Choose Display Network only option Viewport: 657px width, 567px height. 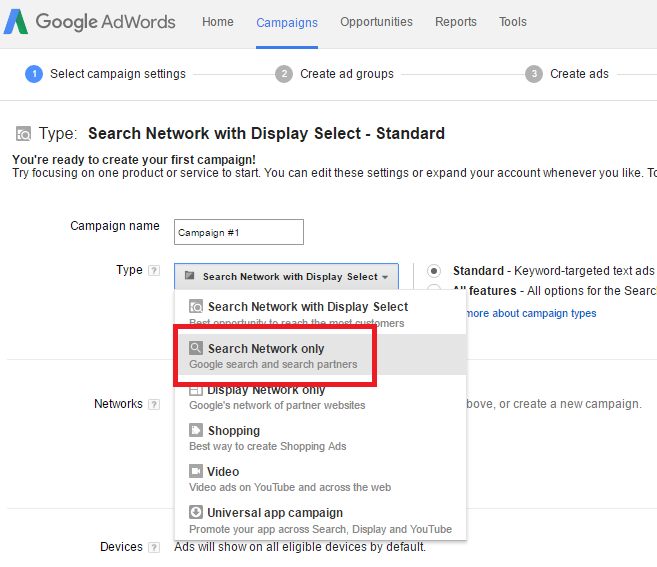(x=321, y=396)
